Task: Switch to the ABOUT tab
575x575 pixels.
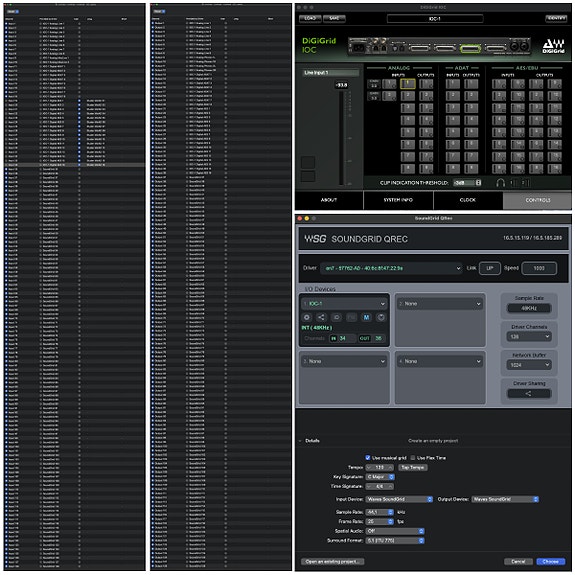Action: tap(329, 200)
